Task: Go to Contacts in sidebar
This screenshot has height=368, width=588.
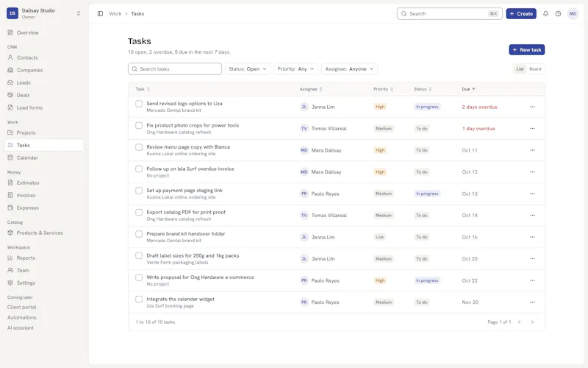Action: pos(44,57)
